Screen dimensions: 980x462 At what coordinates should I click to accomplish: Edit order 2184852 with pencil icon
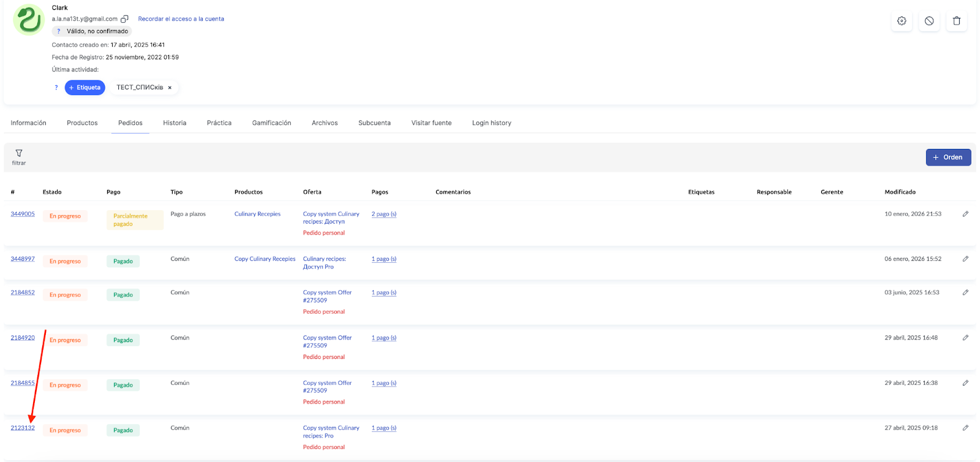click(x=965, y=292)
